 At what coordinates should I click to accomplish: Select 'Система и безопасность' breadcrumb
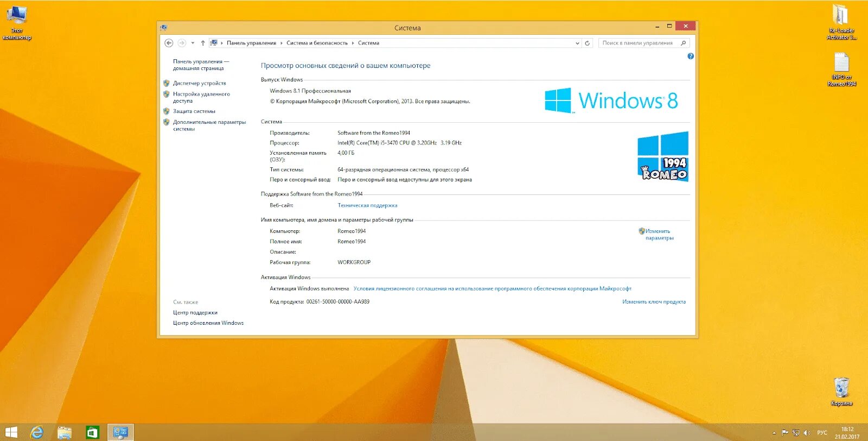[317, 43]
